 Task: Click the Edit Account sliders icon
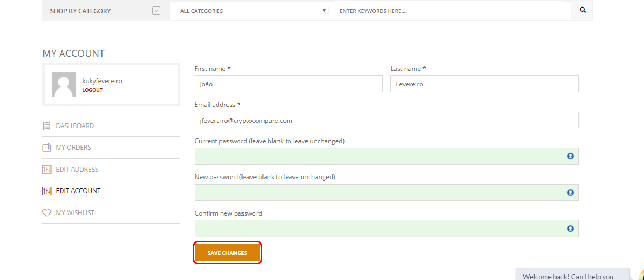point(47,191)
